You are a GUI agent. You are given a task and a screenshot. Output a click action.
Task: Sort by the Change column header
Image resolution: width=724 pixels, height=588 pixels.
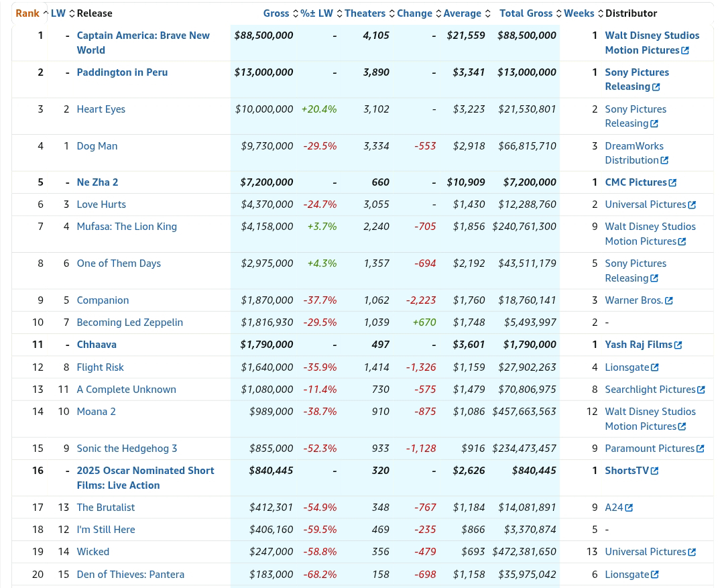(419, 13)
